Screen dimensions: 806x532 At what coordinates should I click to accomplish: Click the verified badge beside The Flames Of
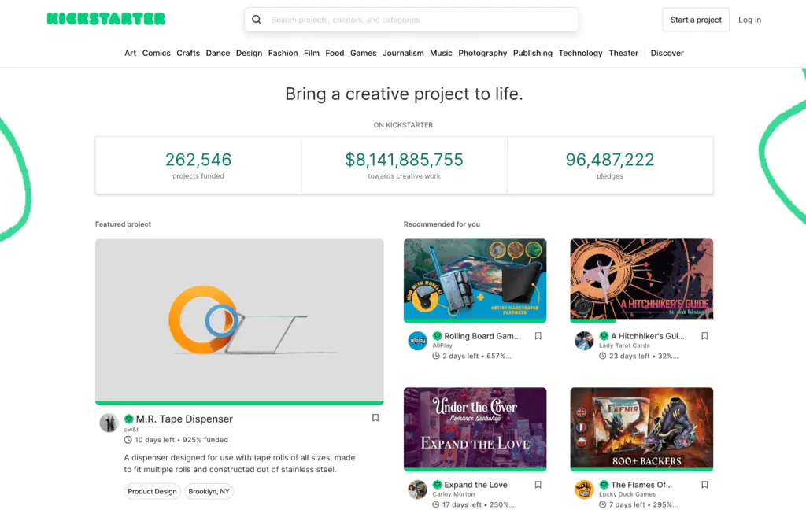pyautogui.click(x=604, y=485)
